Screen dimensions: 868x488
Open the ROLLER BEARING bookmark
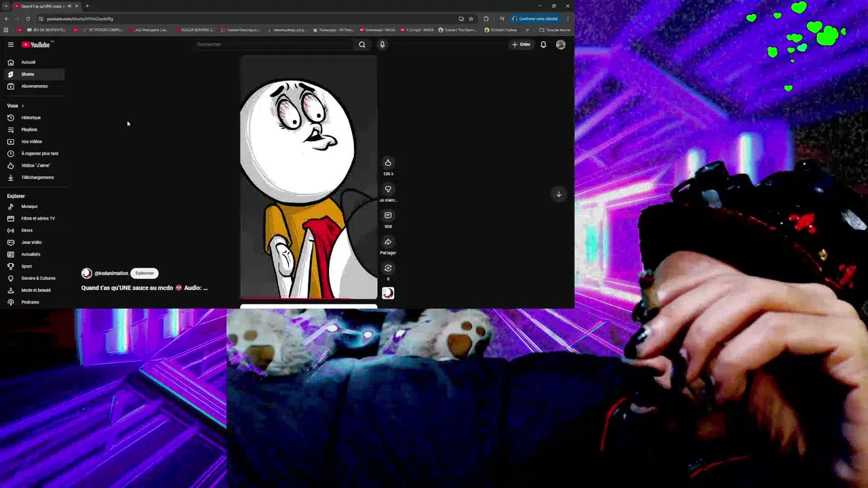[195, 30]
